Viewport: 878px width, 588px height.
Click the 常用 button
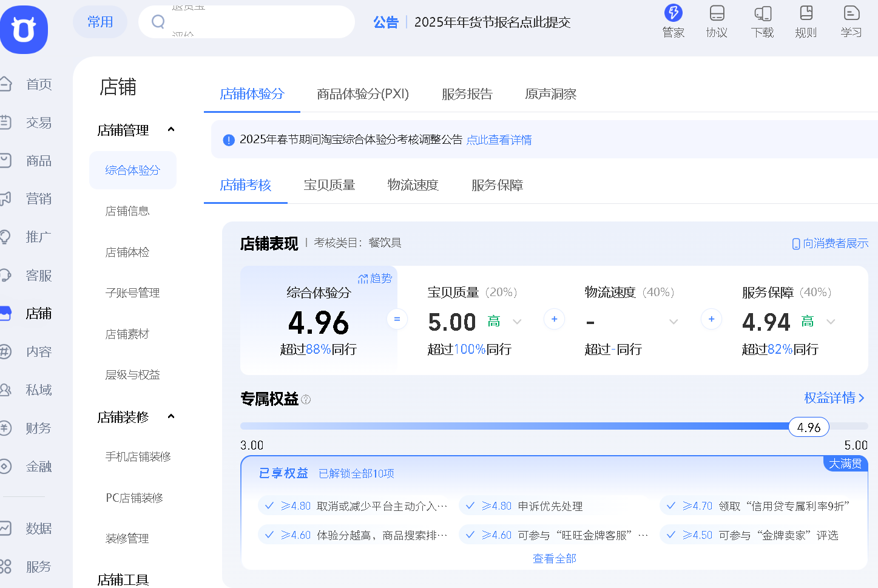click(100, 22)
